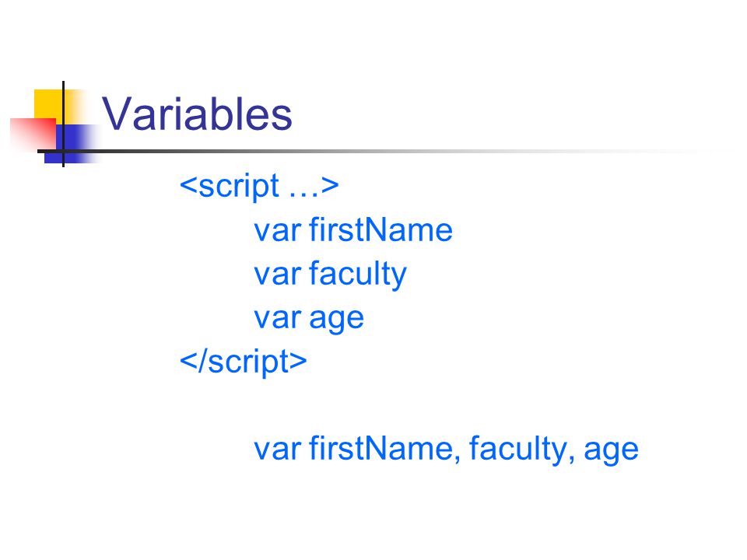This screenshot has height=560, width=747.
Task: Select the blue square in the title decoration
Action: click(72, 144)
